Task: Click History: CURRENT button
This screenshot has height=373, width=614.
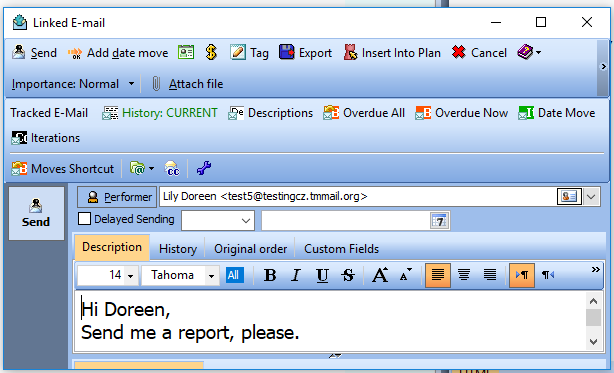Action: 160,113
